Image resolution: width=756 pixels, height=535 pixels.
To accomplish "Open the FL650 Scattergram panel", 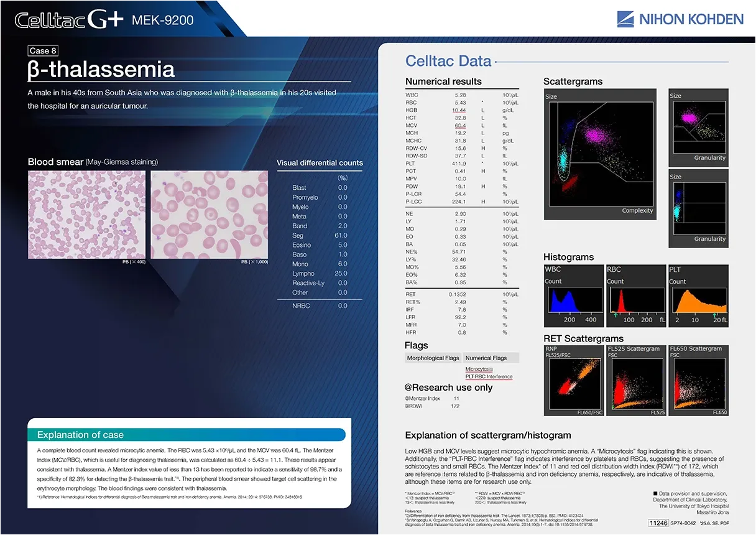I will coord(698,381).
